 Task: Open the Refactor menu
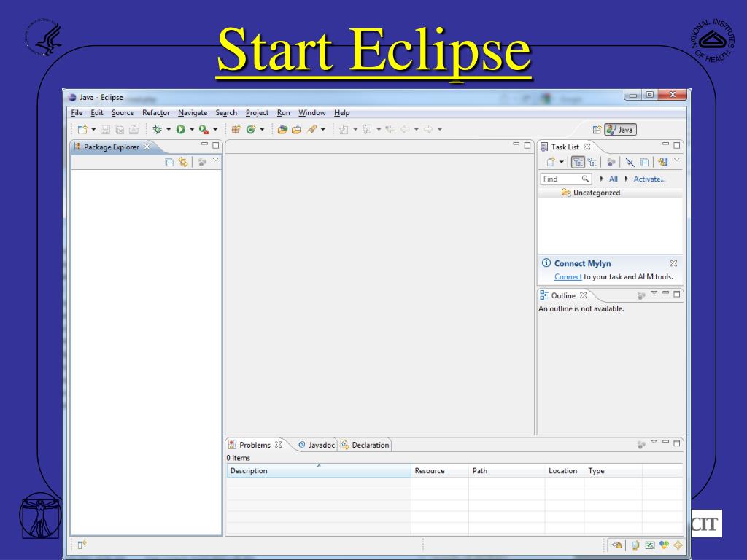pyautogui.click(x=156, y=113)
